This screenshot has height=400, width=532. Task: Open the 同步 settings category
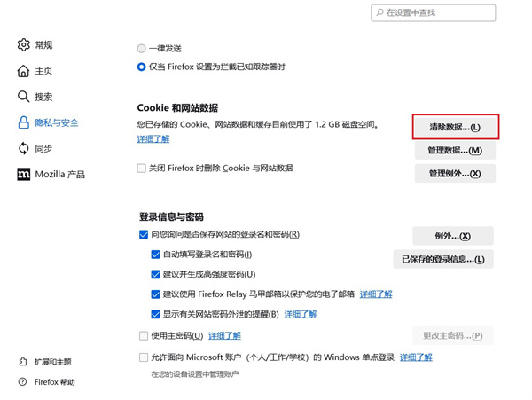(43, 148)
